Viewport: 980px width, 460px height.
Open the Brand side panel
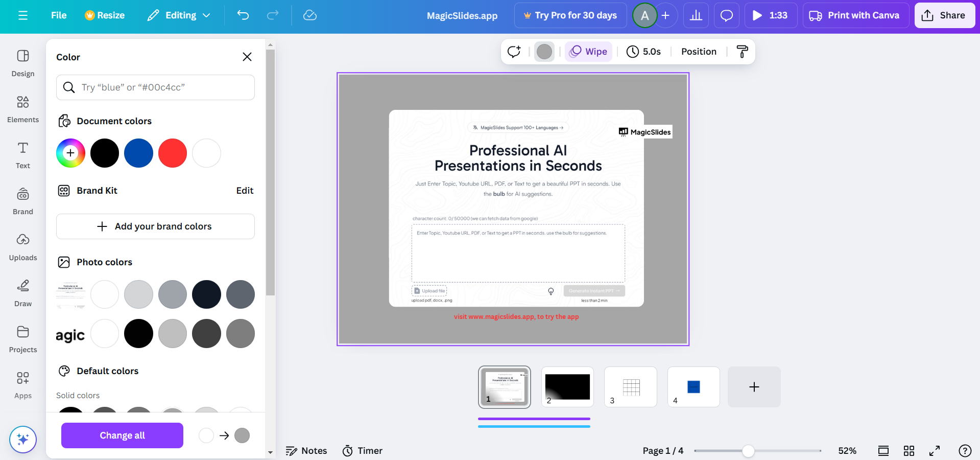pyautogui.click(x=23, y=201)
